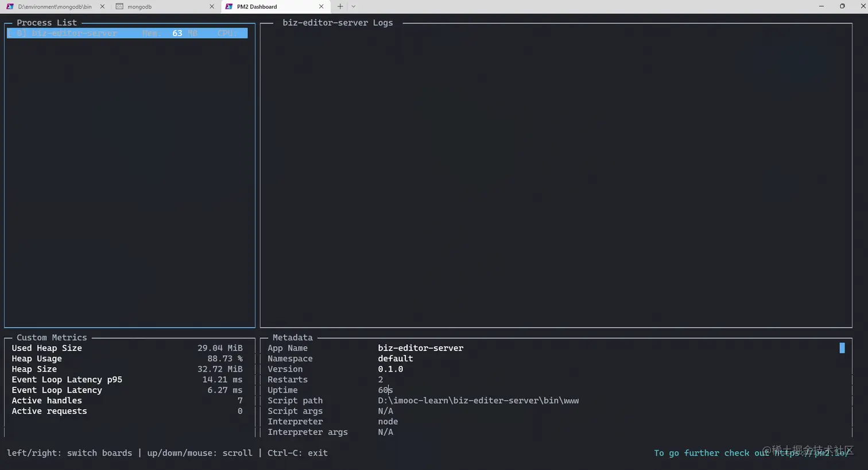Viewport: 868px width, 470px height.
Task: Expand the new tab profile dropdown chevron
Action: (353, 7)
